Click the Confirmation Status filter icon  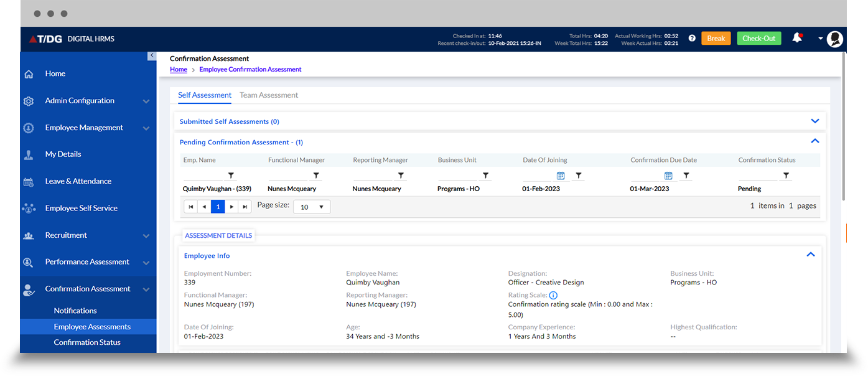click(x=786, y=176)
